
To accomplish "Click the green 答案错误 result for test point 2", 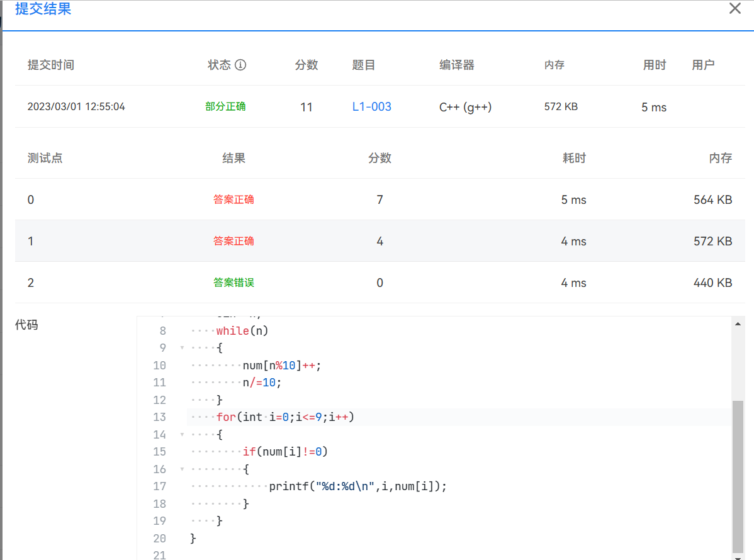I will coord(234,283).
